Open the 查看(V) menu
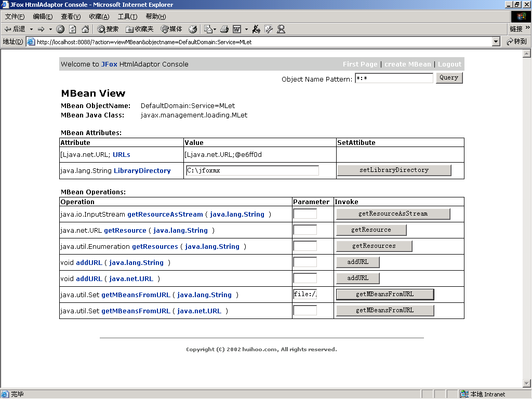The height and width of the screenshot is (399, 532). (x=70, y=17)
